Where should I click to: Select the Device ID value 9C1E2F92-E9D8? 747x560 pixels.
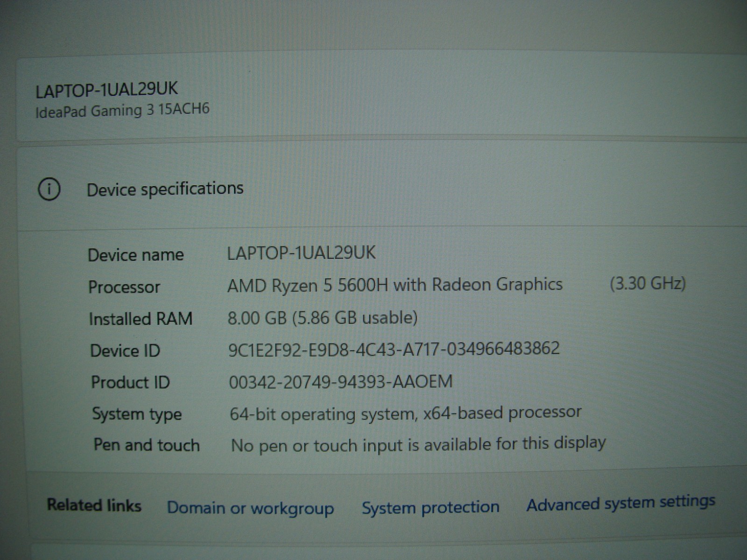tap(394, 349)
